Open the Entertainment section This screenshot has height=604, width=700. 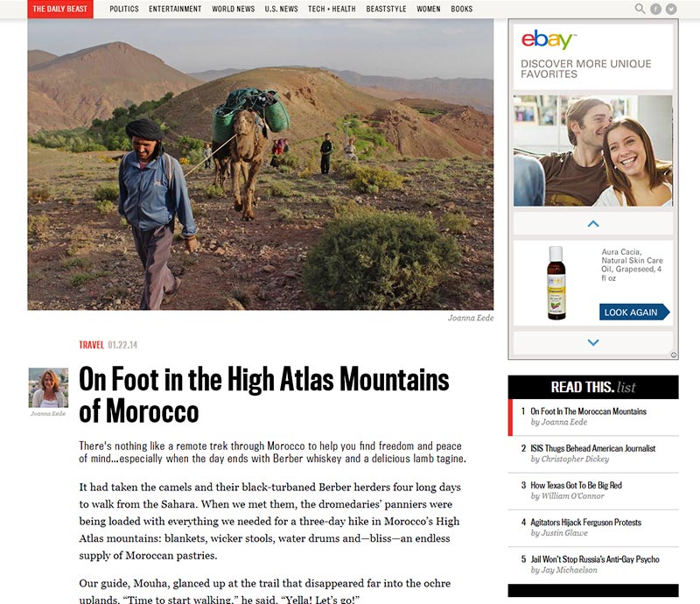(175, 9)
